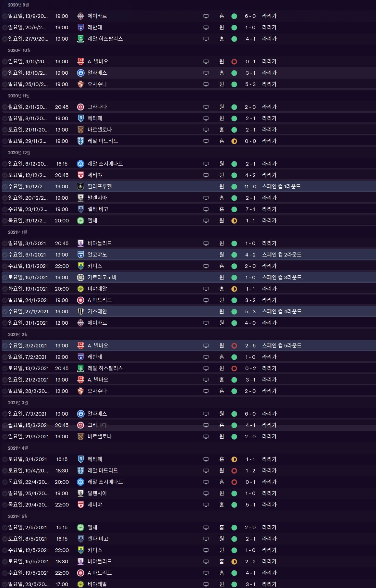This screenshot has width=376, height=588.
Task: Open the 팔라프루헬 team name
Action: 100,186
